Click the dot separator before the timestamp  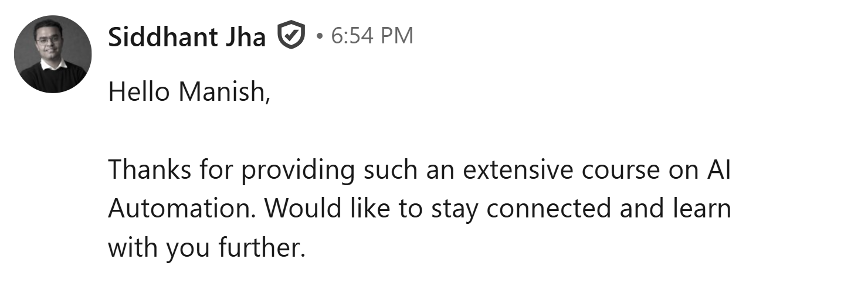[x=318, y=37]
